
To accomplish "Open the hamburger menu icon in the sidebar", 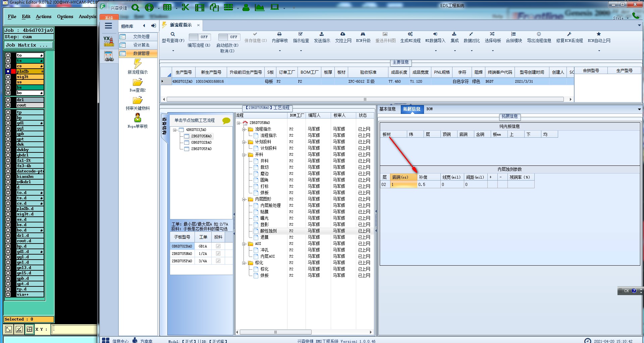I will click(108, 26).
